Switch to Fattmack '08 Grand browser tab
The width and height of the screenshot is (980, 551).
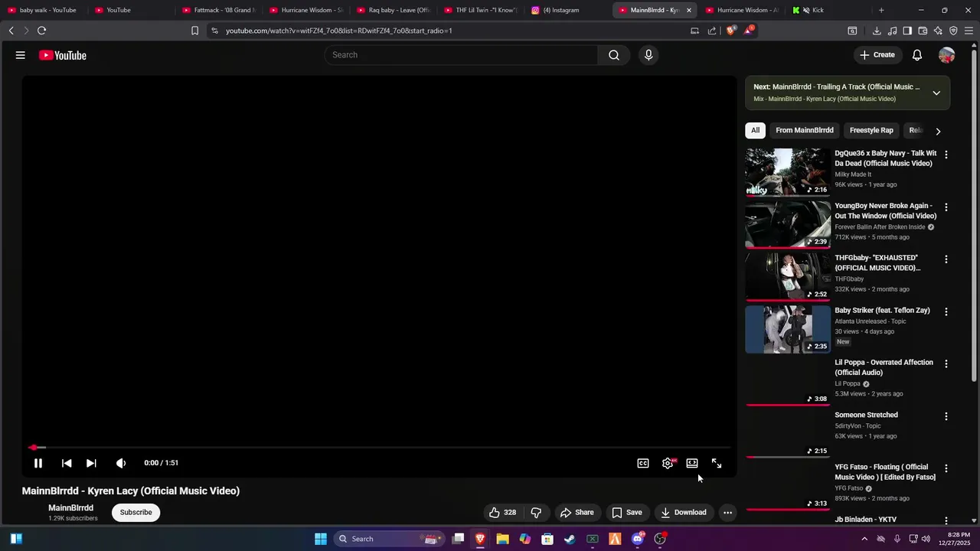pyautogui.click(x=217, y=10)
